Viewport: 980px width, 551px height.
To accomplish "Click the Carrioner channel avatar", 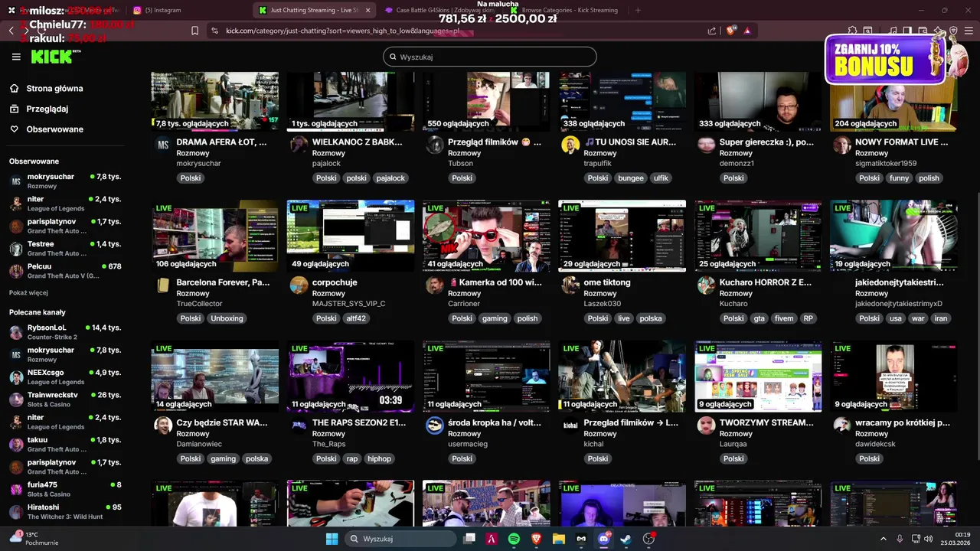I will pos(435,285).
